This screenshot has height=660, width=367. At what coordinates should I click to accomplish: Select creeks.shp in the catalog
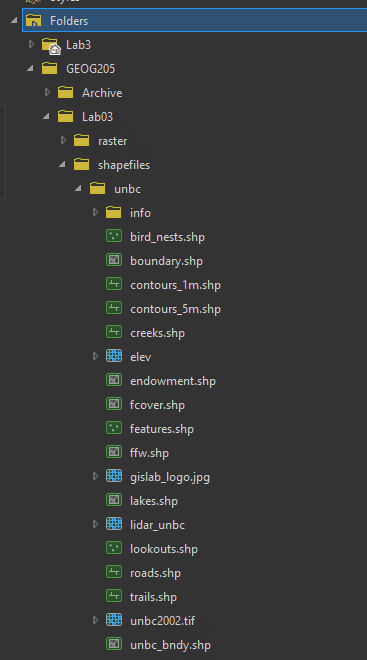(x=157, y=333)
